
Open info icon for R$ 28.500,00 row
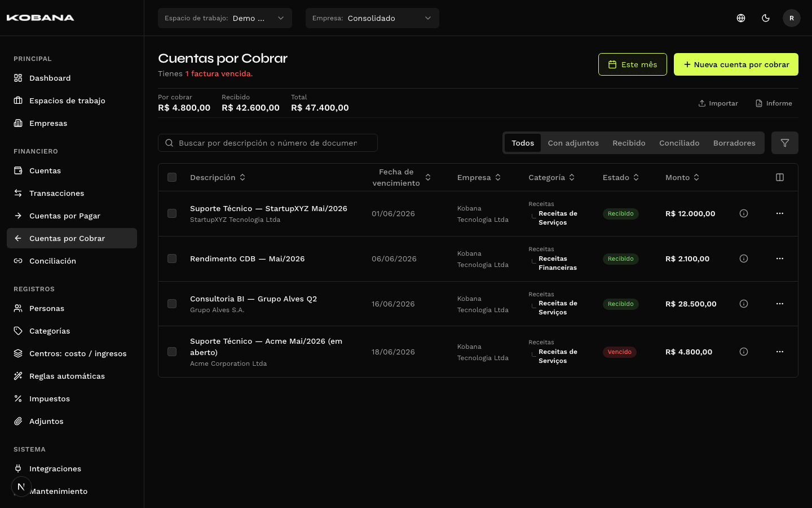(744, 304)
